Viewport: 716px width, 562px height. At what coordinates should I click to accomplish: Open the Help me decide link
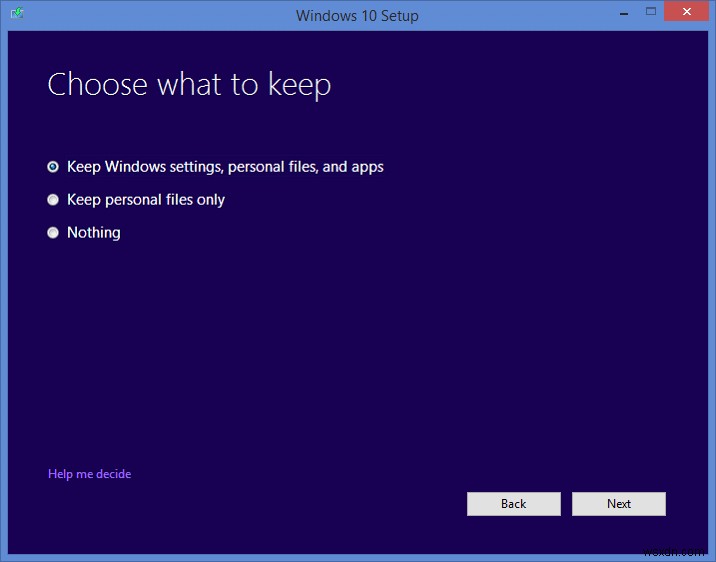pyautogui.click(x=90, y=474)
